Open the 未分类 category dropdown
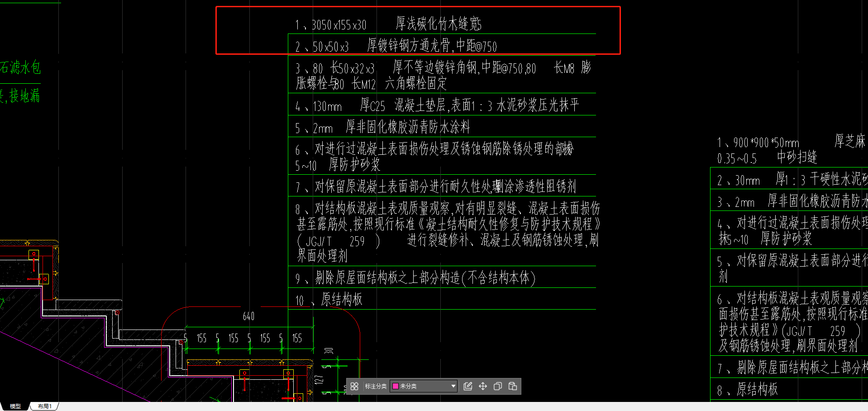Image resolution: width=868 pixels, height=411 pixels. tap(424, 386)
